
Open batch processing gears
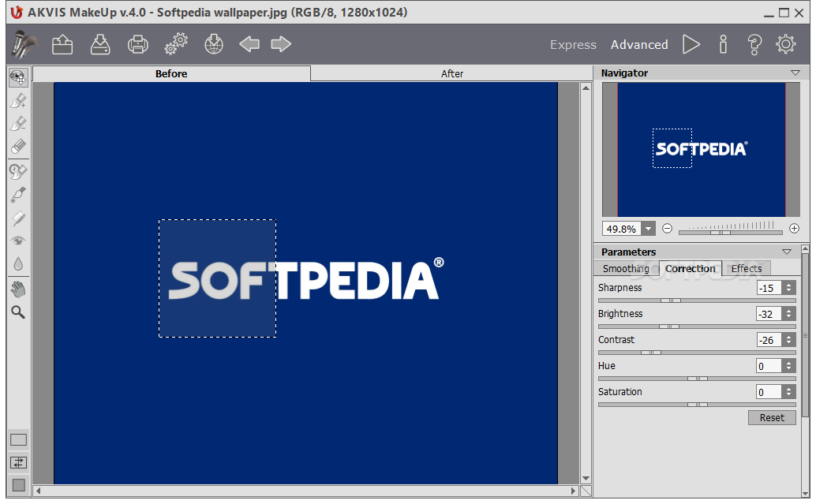click(x=176, y=43)
